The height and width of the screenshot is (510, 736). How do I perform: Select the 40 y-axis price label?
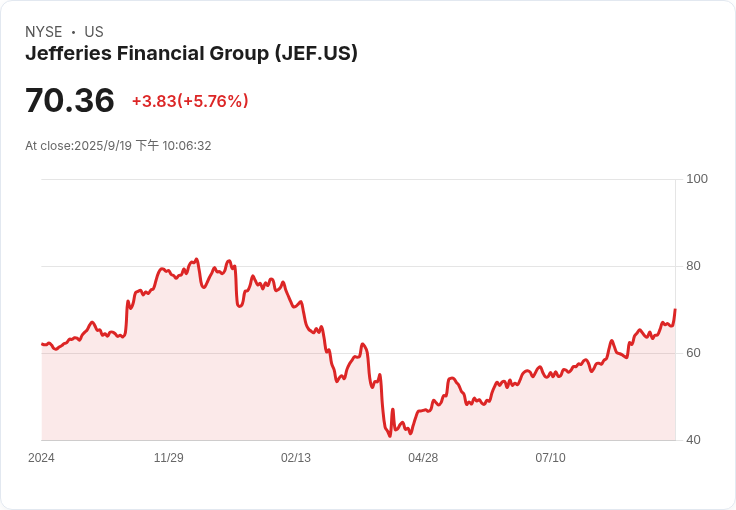[x=693, y=440]
